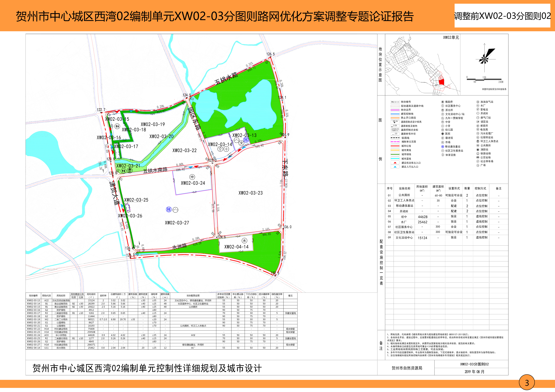This screenshot has width=555, height=392.
Task: Click the red 城市红线 line swatch in the legend
Action: click(x=395, y=146)
